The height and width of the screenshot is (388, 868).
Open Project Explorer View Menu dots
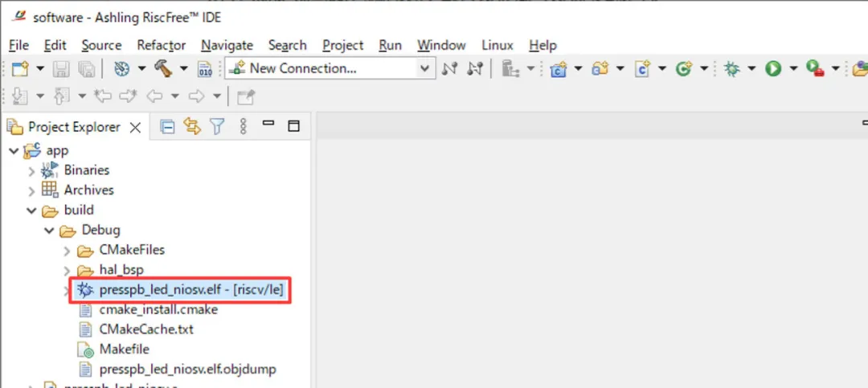click(x=243, y=127)
